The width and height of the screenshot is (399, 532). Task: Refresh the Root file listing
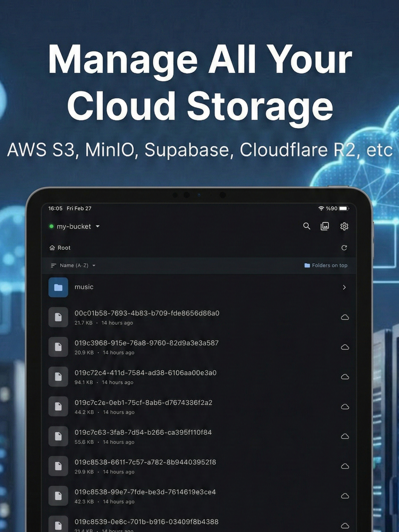(344, 248)
